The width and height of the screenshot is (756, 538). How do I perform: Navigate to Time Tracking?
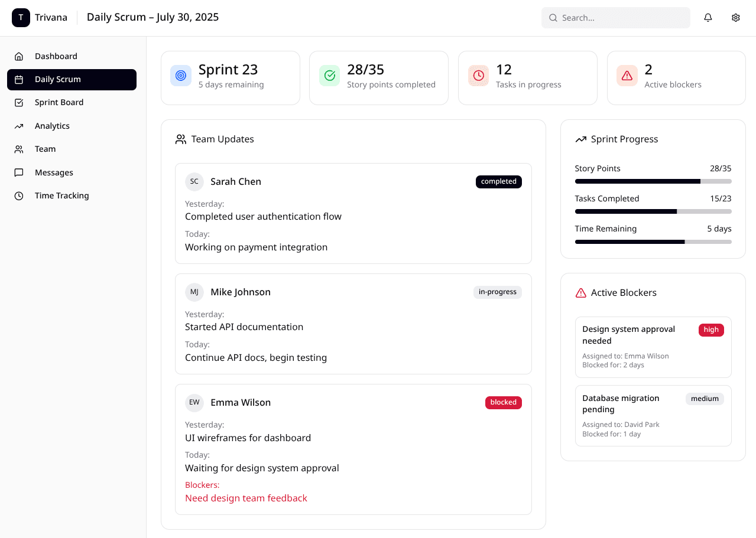(61, 195)
